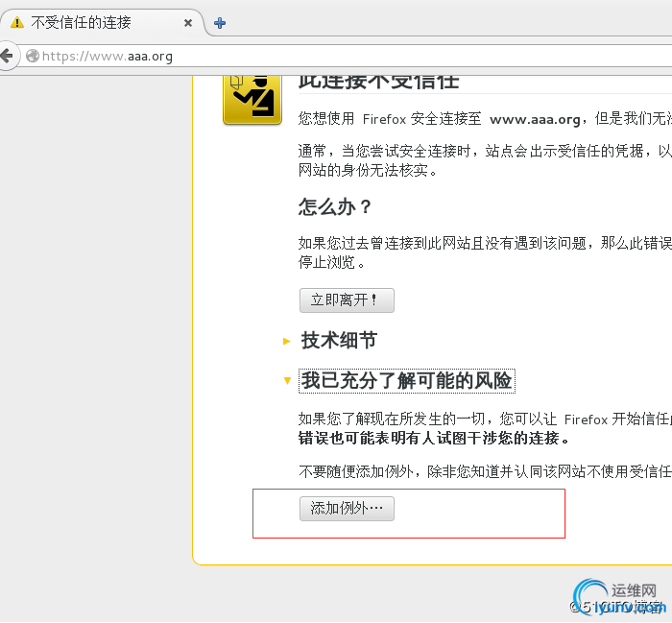Click the 停止浏览 text line

point(331,262)
